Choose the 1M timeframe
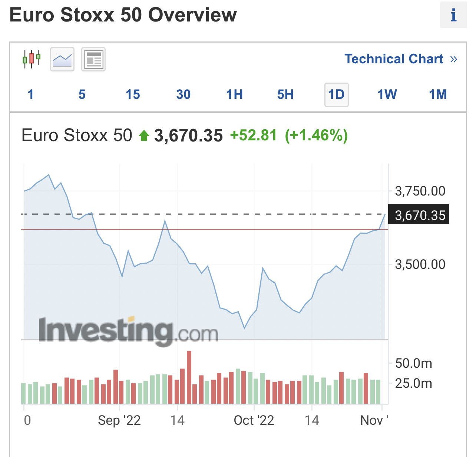This screenshot has height=457, width=476. (x=438, y=94)
